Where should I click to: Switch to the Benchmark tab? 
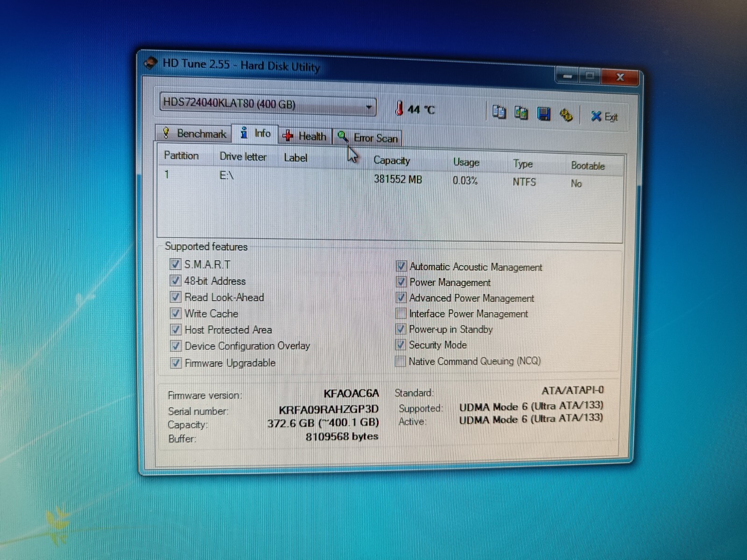coord(194,133)
